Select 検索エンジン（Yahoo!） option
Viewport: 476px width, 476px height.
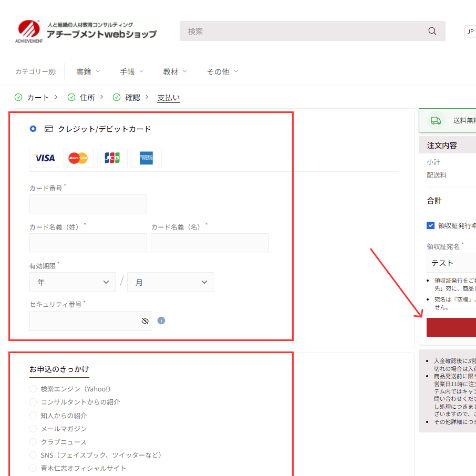pyautogui.click(x=33, y=389)
